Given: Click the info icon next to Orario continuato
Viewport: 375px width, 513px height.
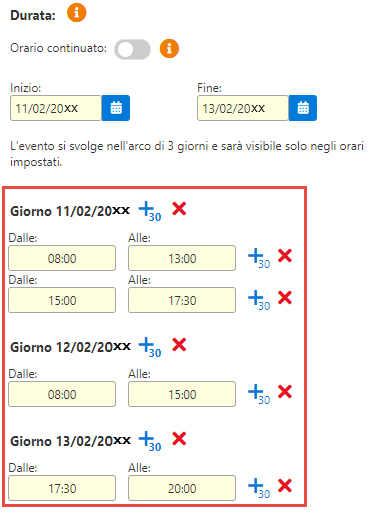Looking at the screenshot, I should click(x=169, y=49).
